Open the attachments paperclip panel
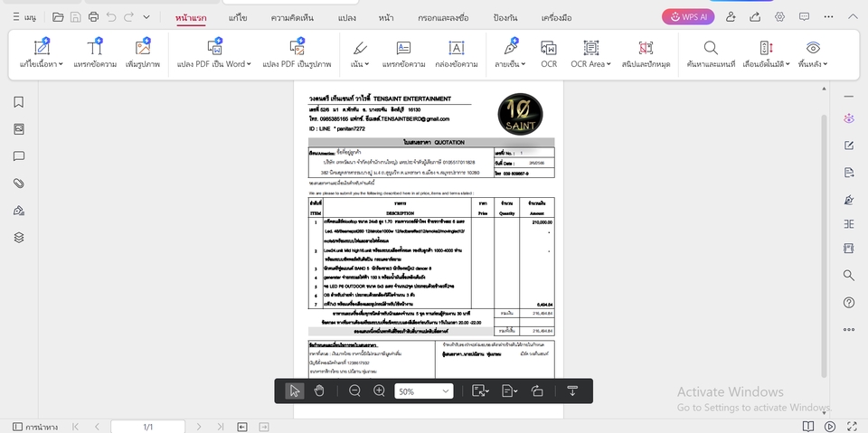The image size is (868, 433). 19,184
